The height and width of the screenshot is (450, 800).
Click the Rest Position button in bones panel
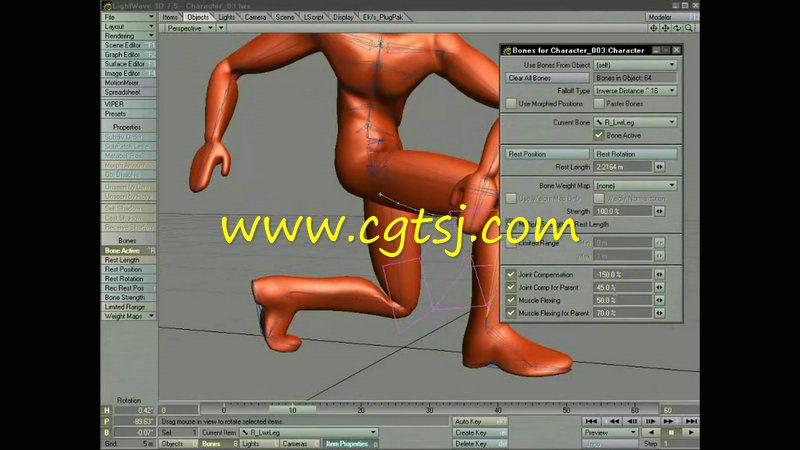(x=547, y=154)
